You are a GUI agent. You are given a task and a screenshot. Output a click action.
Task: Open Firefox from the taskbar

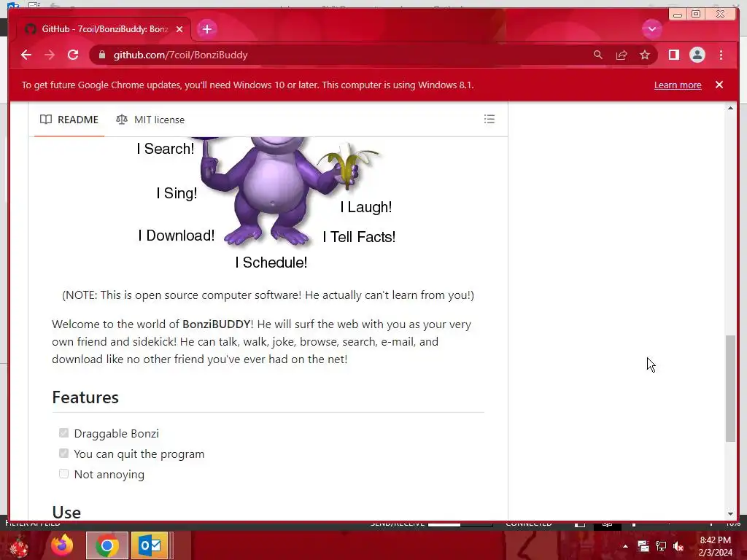tap(63, 545)
